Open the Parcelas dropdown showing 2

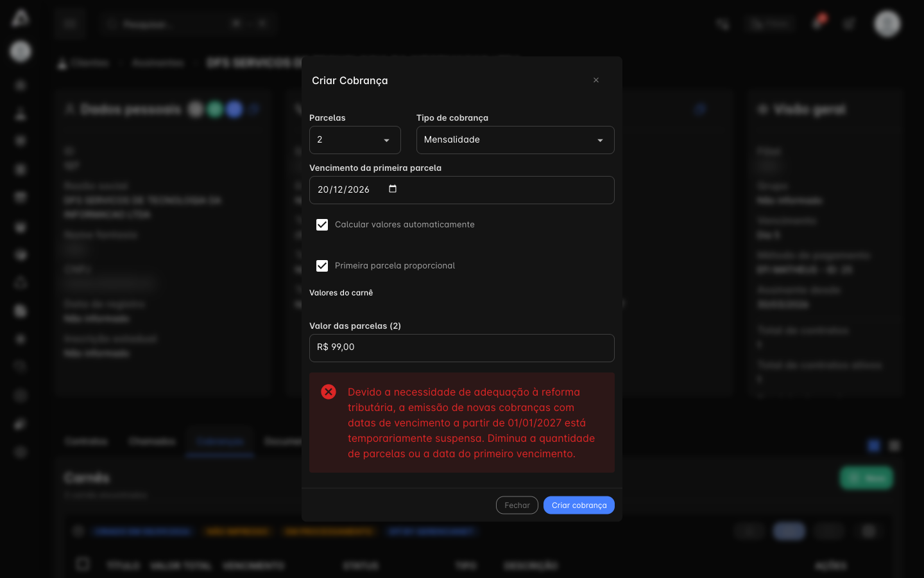click(355, 140)
